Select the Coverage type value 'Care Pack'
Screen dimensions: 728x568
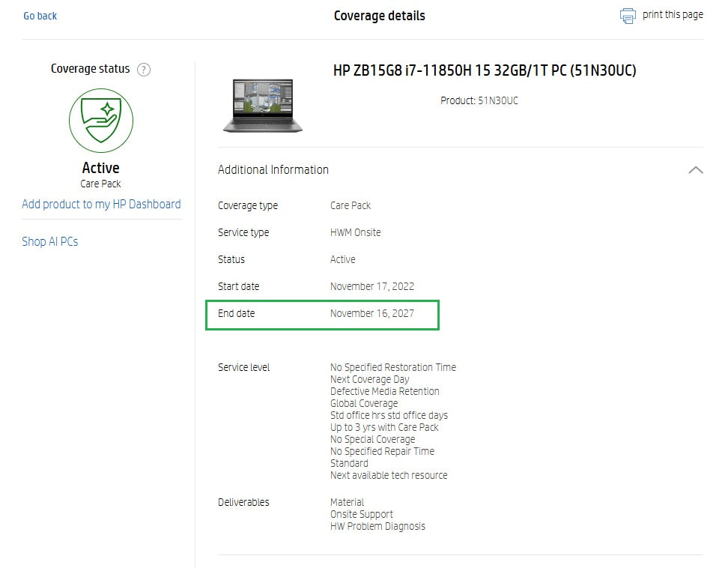click(351, 206)
